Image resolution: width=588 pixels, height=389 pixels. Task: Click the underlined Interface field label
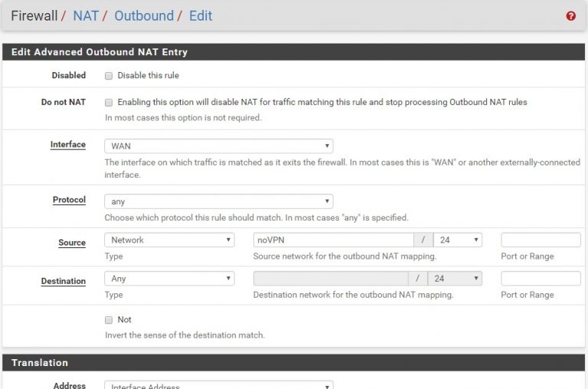click(x=68, y=145)
